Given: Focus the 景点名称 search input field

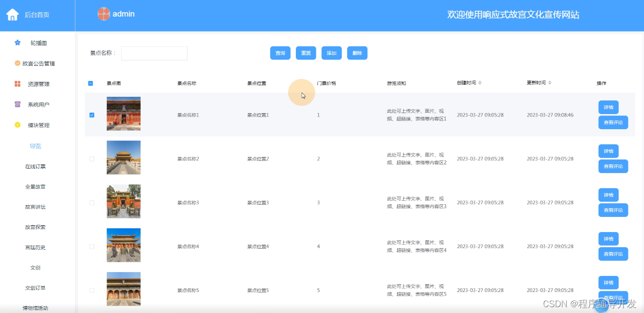Looking at the screenshot, I should [x=154, y=53].
